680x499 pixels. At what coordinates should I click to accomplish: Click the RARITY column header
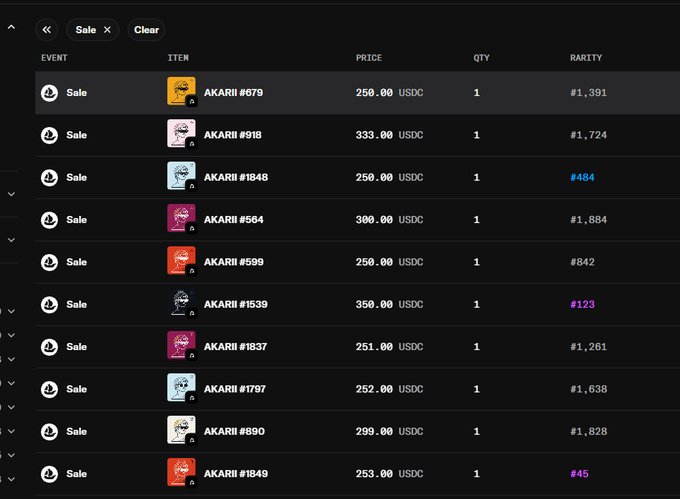point(586,58)
